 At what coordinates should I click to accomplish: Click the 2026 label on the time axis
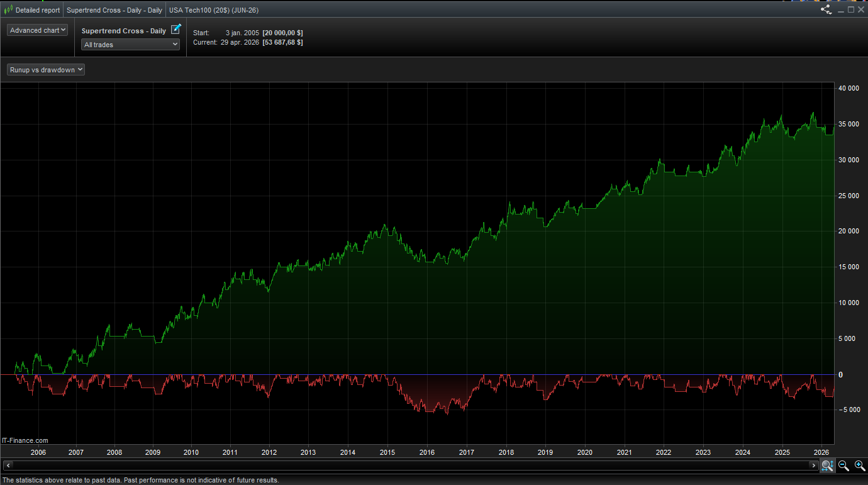(821, 452)
